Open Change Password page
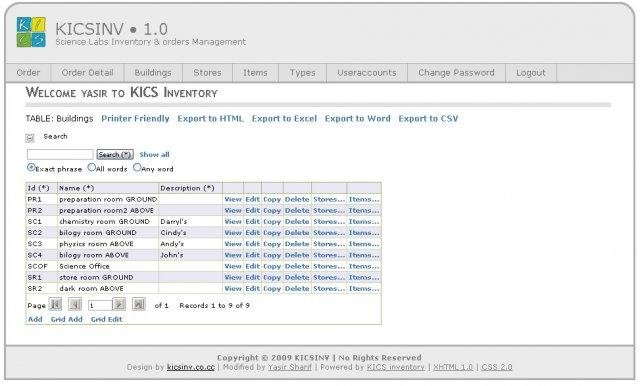This screenshot has height=386, width=640. [x=456, y=73]
